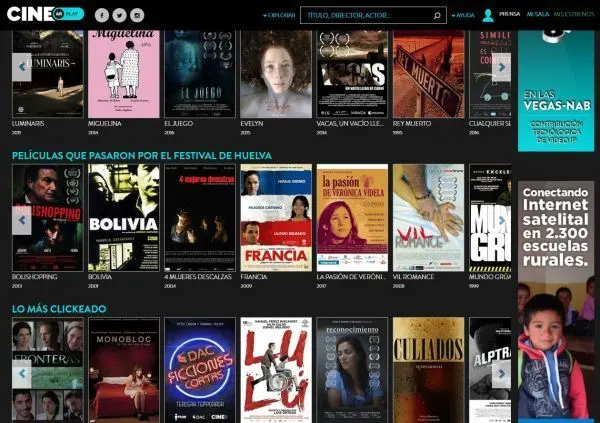
Task: Open the DAC Ficciones Cortas poster
Action: coord(200,370)
